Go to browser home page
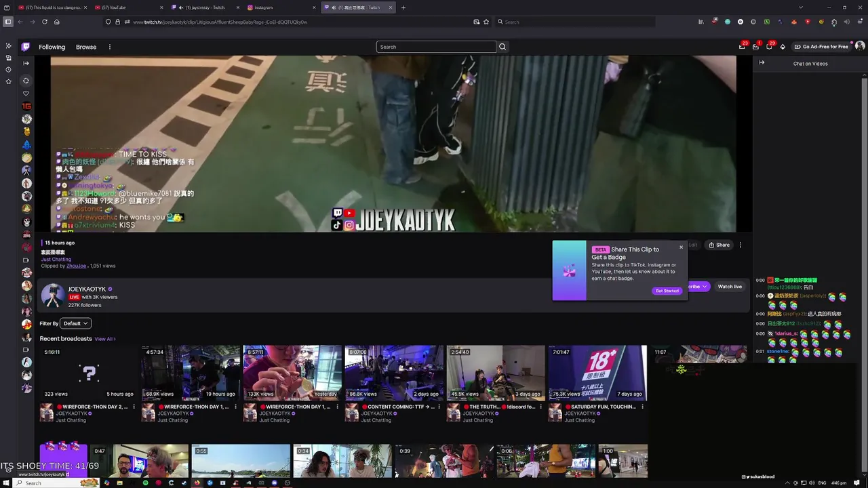The image size is (868, 488). tap(57, 22)
